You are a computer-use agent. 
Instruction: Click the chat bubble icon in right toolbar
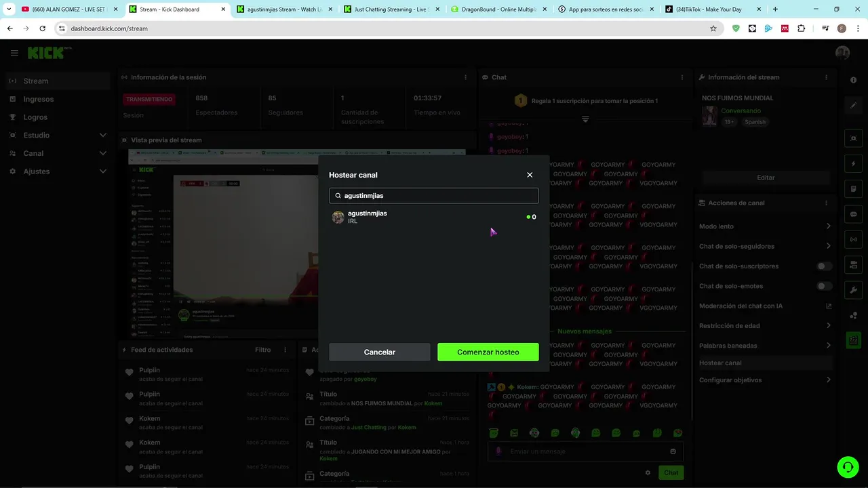point(853,214)
